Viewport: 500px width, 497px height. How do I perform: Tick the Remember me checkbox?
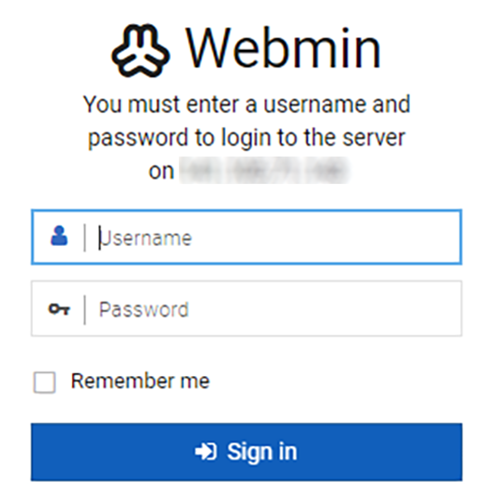45,382
